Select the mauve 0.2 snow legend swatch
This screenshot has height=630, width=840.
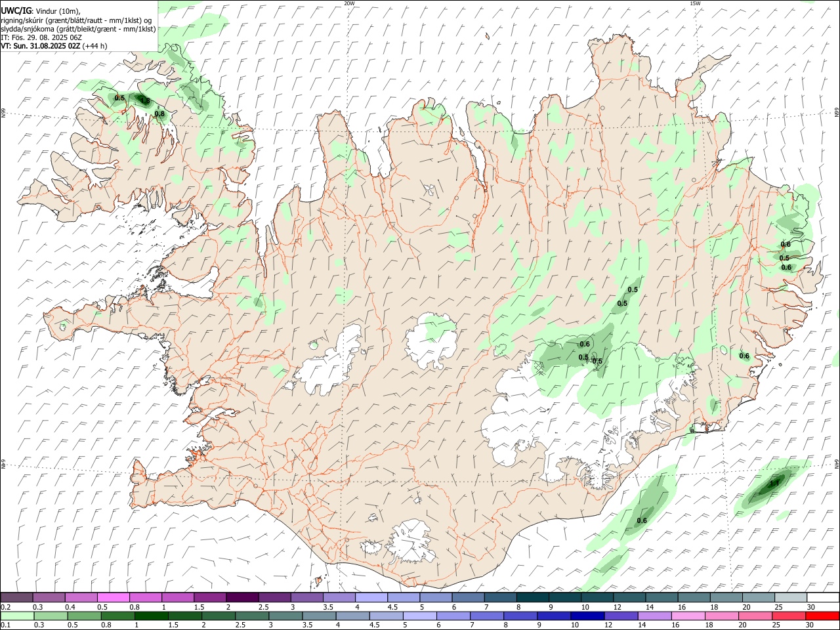(x=16, y=597)
